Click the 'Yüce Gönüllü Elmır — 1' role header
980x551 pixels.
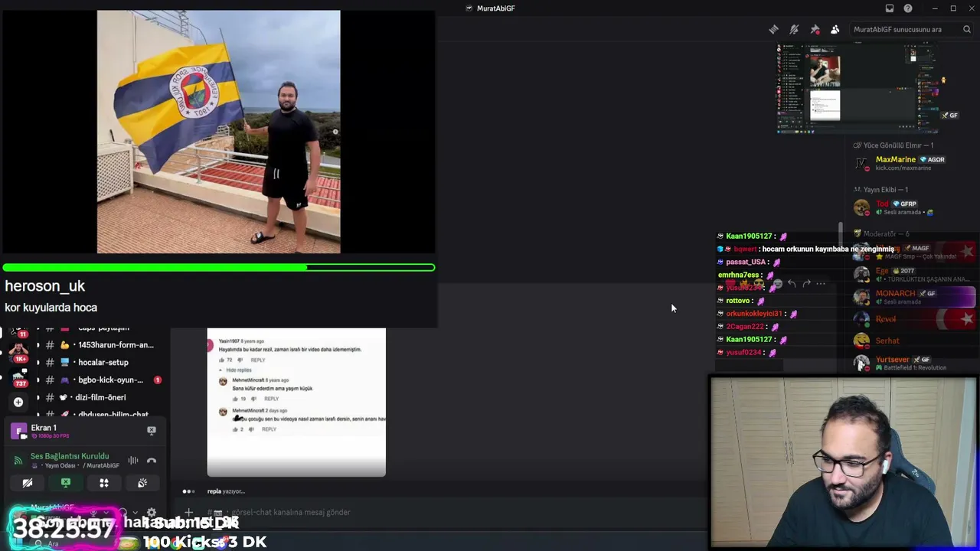click(x=893, y=145)
